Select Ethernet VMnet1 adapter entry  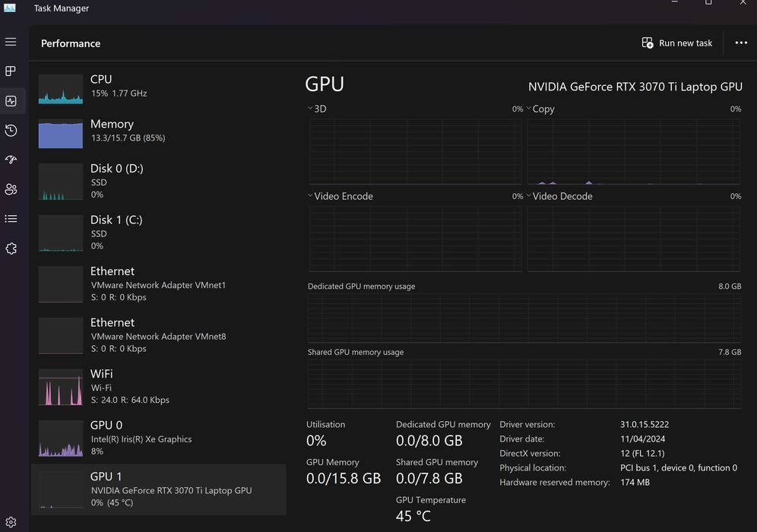(159, 284)
